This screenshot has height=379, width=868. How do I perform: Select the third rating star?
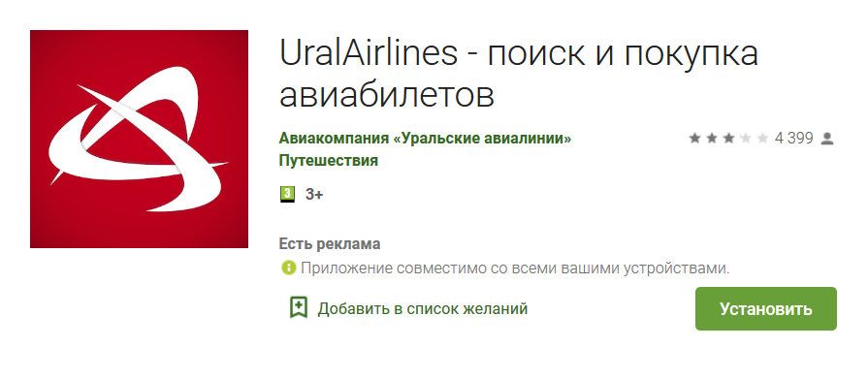[x=728, y=139]
